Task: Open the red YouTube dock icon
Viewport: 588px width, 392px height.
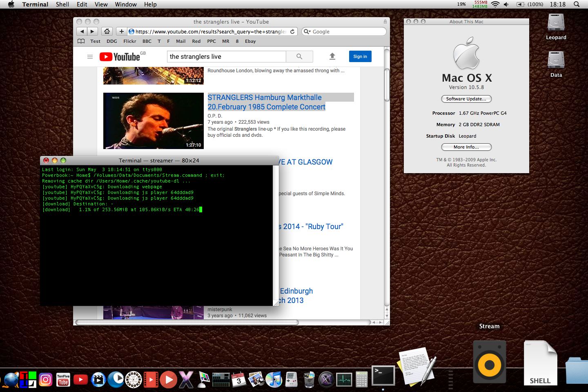Action: [80, 380]
